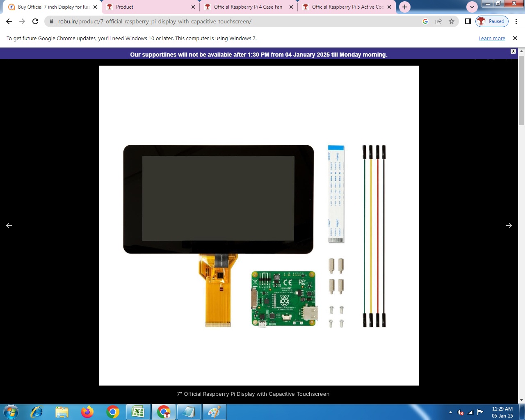Open the Paint icon in the taskbar
525x420 pixels.
(x=214, y=412)
